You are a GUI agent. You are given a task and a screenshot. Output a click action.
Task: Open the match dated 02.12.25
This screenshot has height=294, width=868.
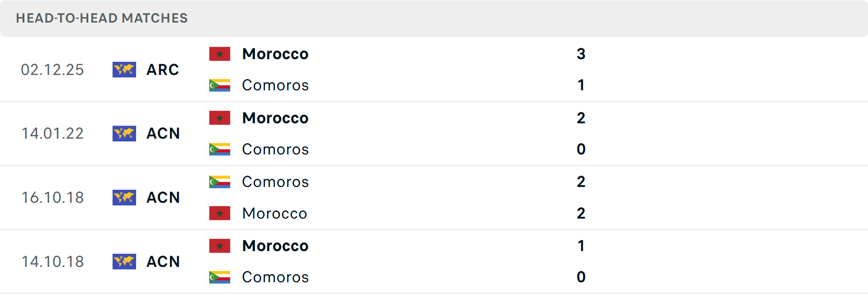tap(52, 70)
